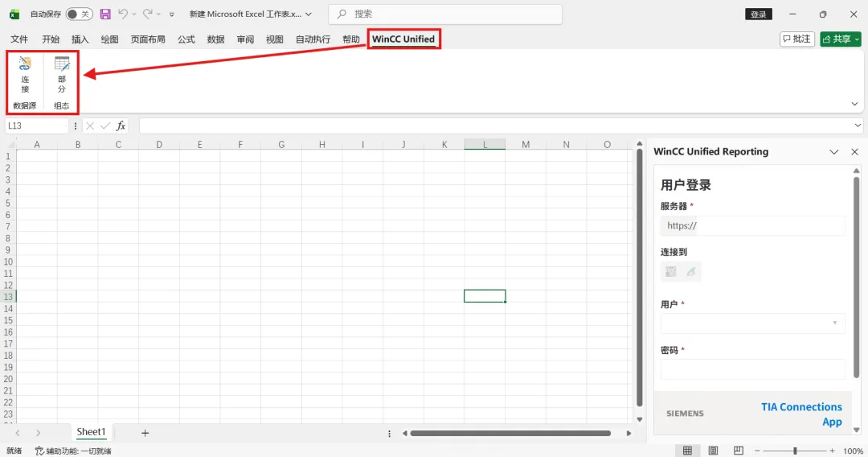Switch to the 插入 ribbon tab
Viewport: 868px width, 457px height.
pos(80,39)
